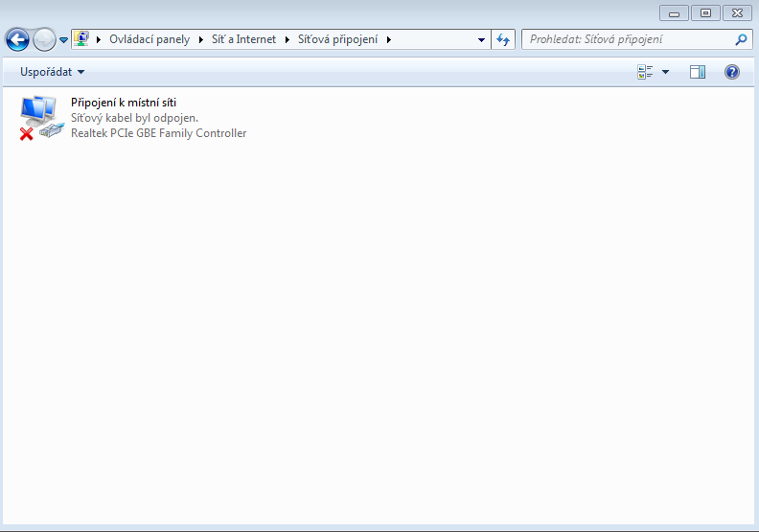Open Síť a Internet breadcrumb
759x532 pixels.
(x=243, y=39)
